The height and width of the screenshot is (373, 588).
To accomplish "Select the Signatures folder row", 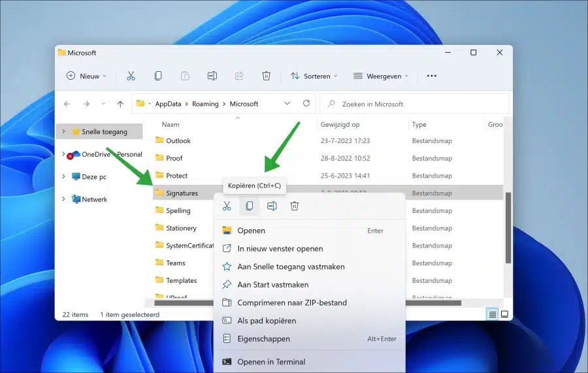I will point(328,193).
